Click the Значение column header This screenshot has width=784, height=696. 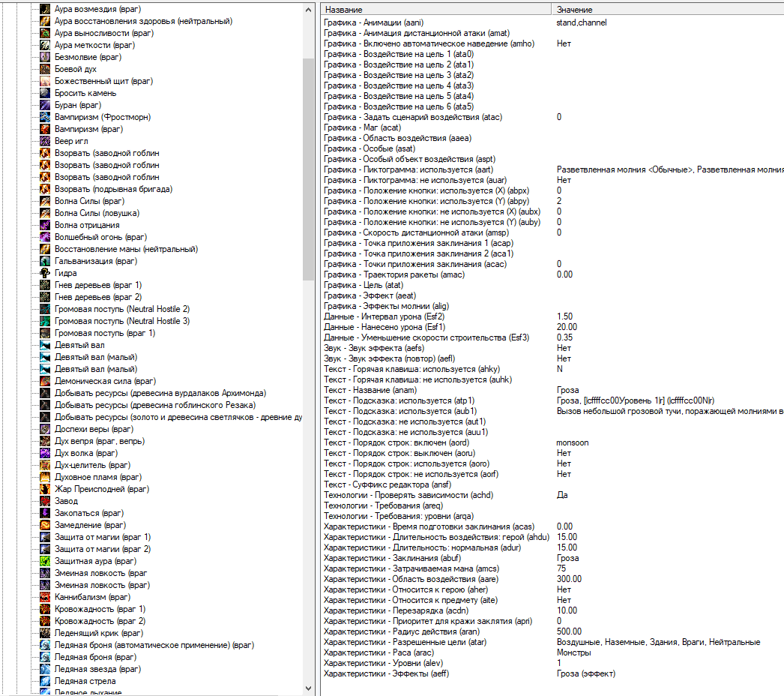[x=668, y=10]
